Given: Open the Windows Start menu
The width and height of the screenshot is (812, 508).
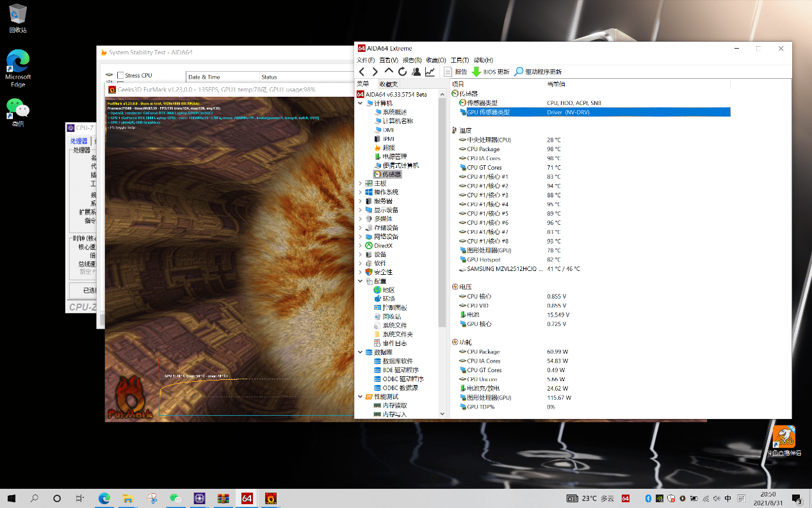Looking at the screenshot, I should 12,498.
